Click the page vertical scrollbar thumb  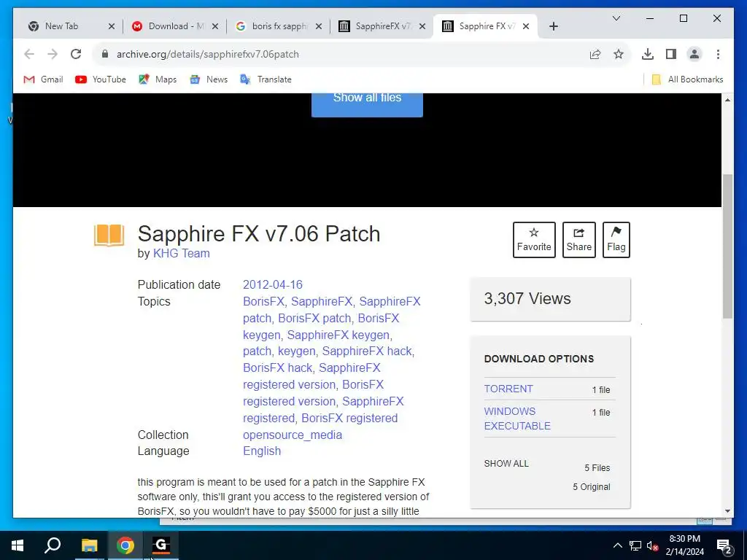(x=727, y=246)
